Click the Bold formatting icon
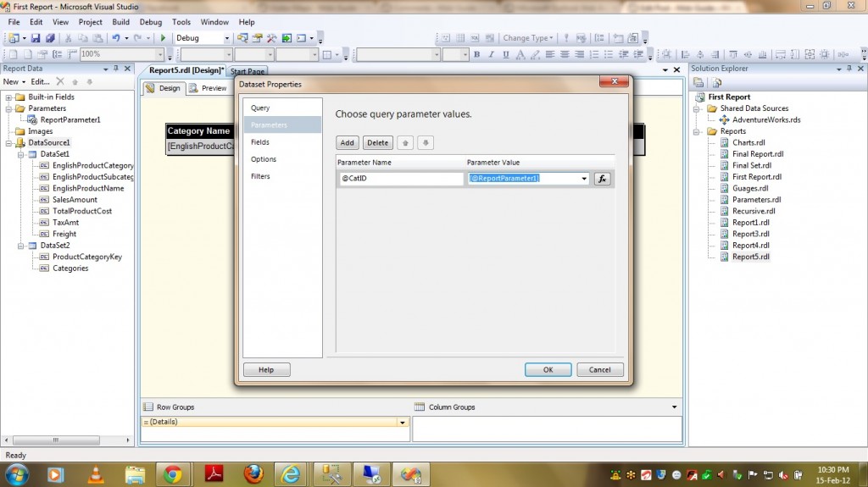The width and height of the screenshot is (868, 487). click(477, 55)
